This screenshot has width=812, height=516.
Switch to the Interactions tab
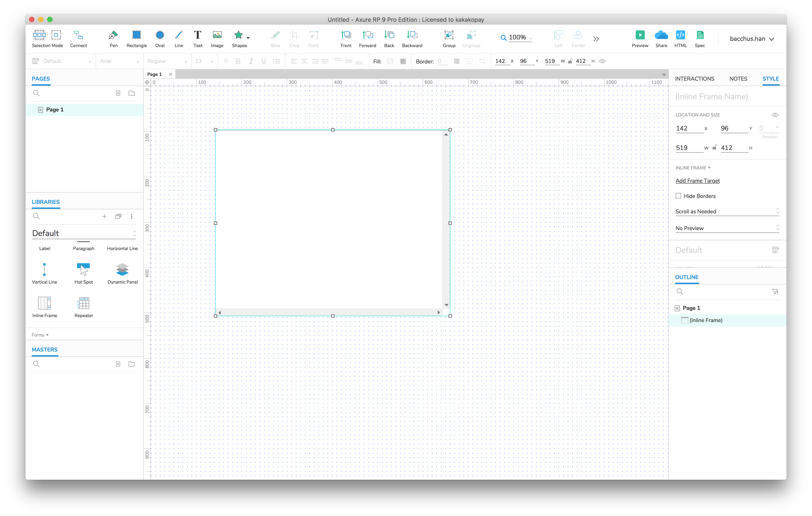pyautogui.click(x=694, y=79)
